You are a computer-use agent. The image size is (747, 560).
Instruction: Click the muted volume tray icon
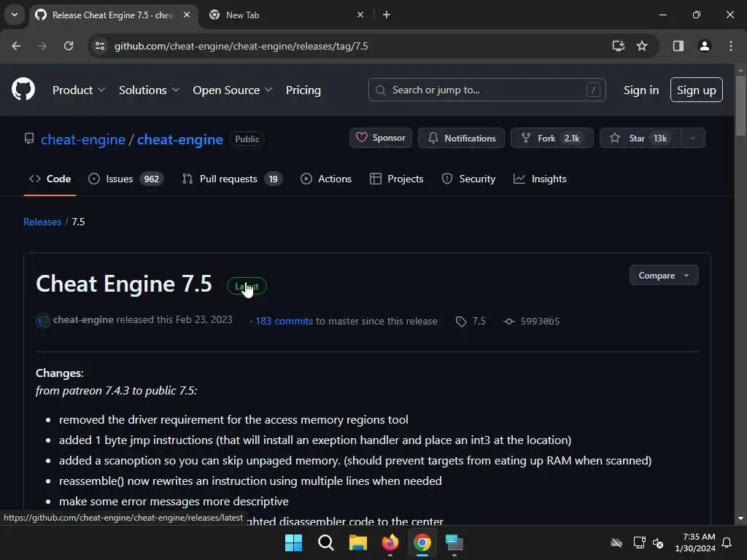658,542
